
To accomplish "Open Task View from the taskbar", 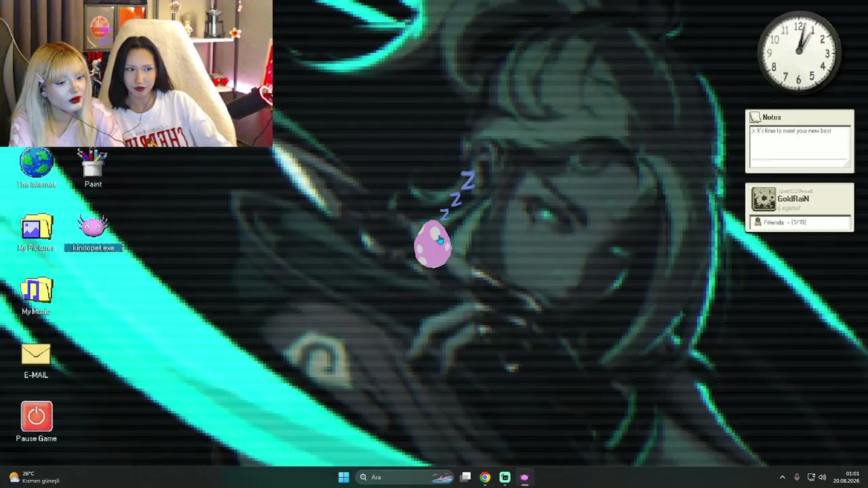I will (465, 477).
